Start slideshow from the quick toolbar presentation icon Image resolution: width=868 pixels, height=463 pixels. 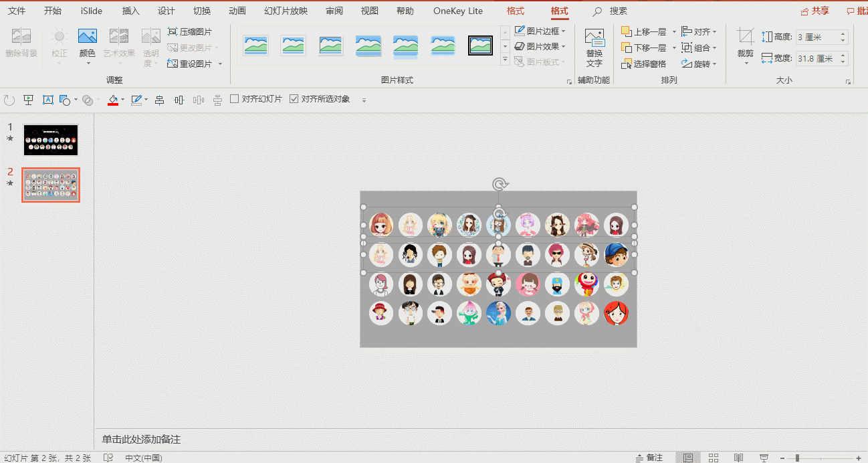[28, 100]
